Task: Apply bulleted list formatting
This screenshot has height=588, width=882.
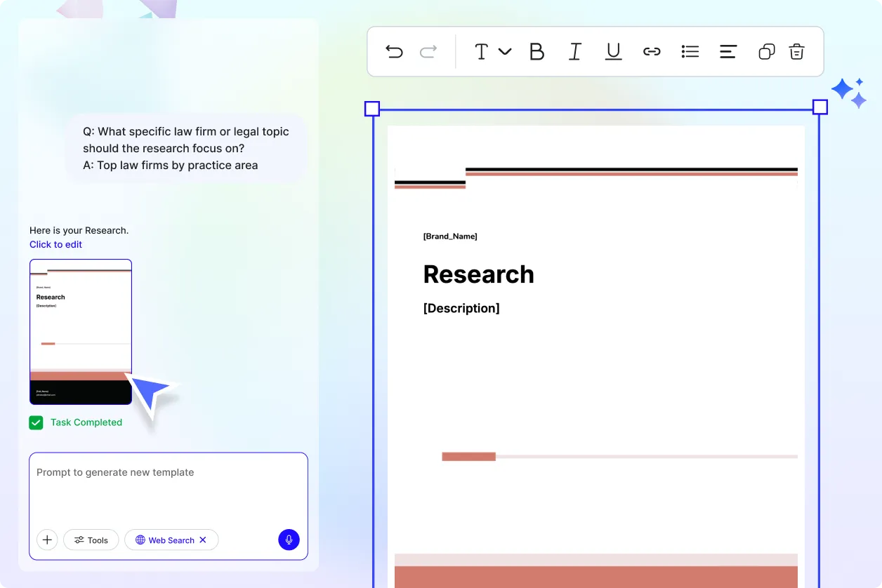Action: tap(690, 51)
